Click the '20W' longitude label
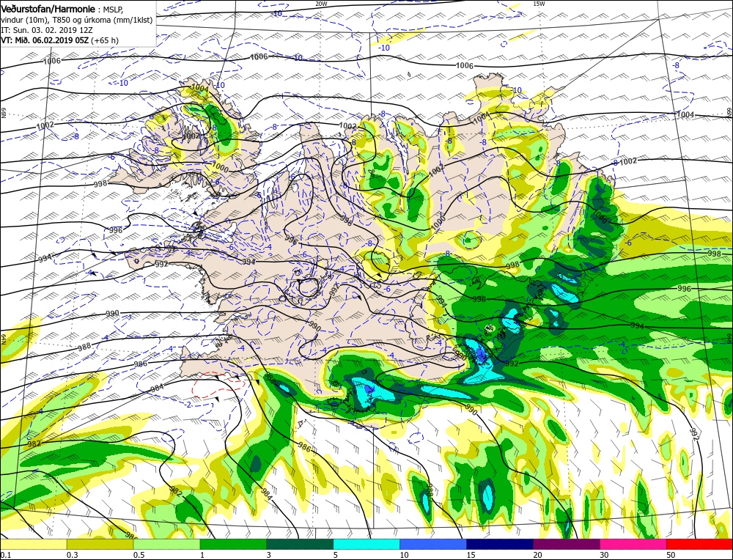This screenshot has height=560, width=733. point(321,3)
